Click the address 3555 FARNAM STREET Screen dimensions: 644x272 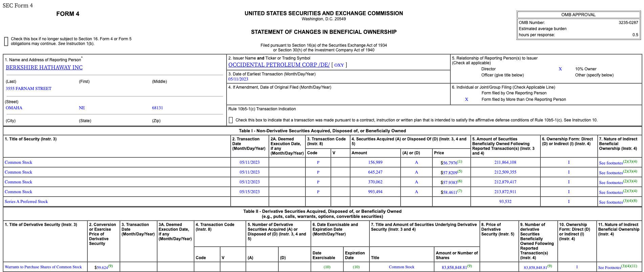[28, 89]
